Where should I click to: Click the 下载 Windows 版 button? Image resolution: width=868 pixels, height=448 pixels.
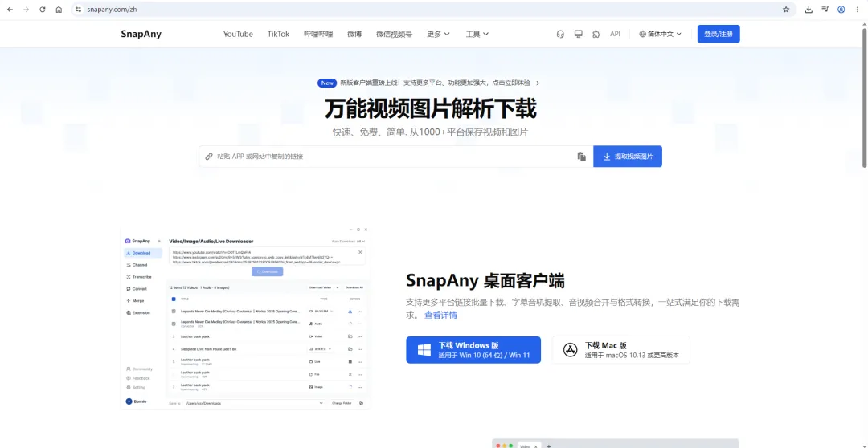click(473, 349)
